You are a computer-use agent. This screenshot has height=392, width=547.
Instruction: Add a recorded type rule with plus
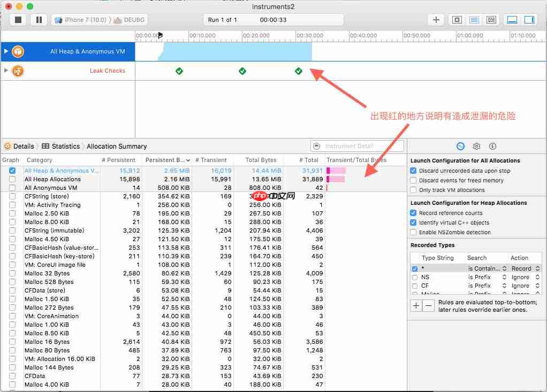pyautogui.click(x=416, y=305)
